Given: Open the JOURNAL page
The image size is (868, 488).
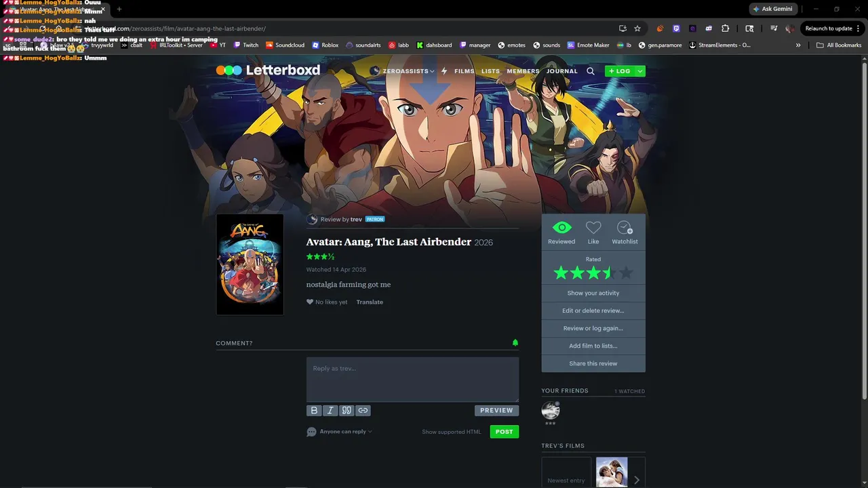Looking at the screenshot, I should tap(562, 71).
